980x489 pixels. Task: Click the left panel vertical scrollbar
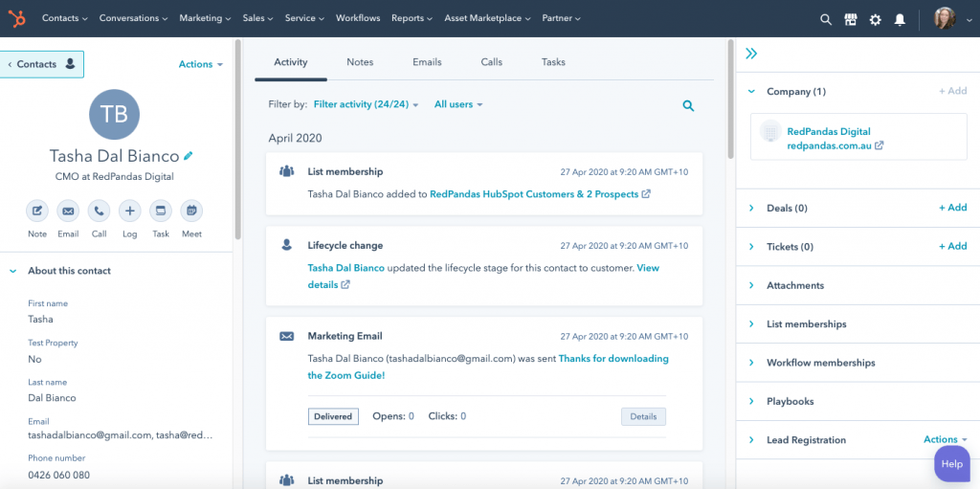click(x=237, y=140)
